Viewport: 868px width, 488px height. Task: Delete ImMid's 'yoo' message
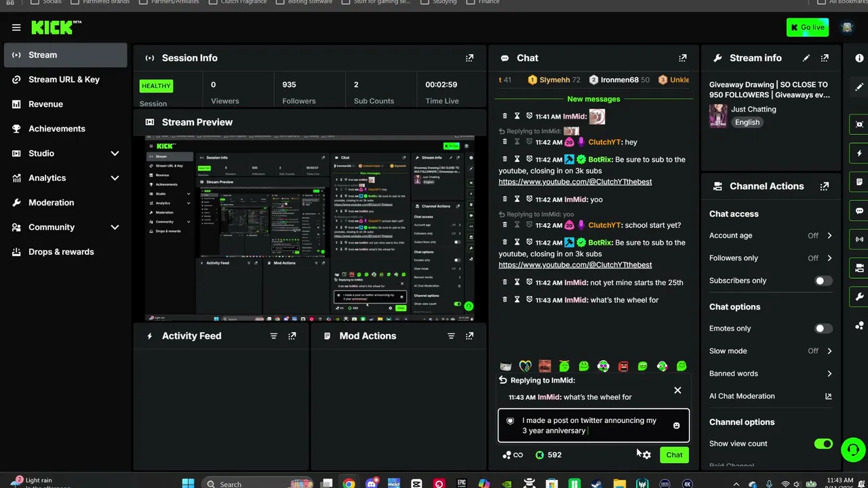(505, 199)
